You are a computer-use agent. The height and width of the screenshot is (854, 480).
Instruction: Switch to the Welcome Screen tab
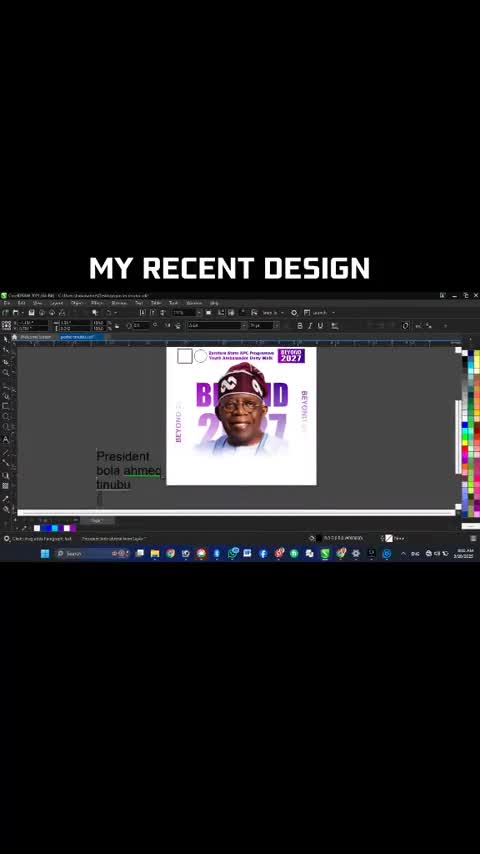[x=36, y=337]
